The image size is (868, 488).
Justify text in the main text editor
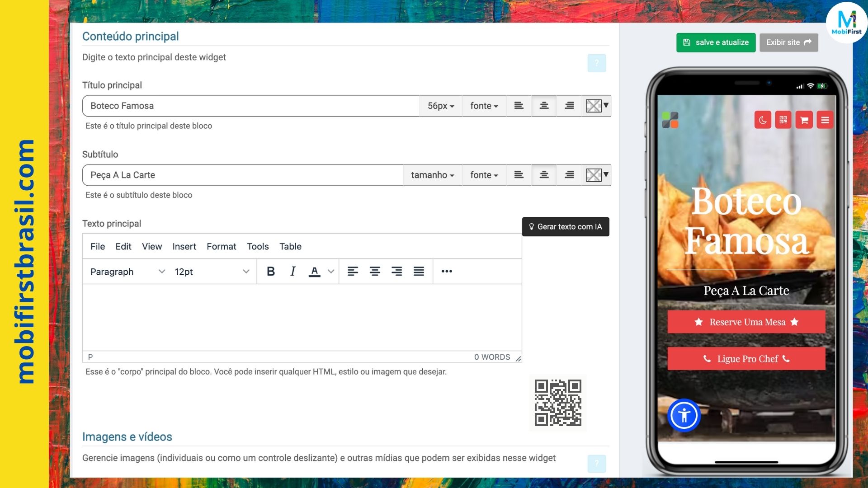pyautogui.click(x=419, y=271)
